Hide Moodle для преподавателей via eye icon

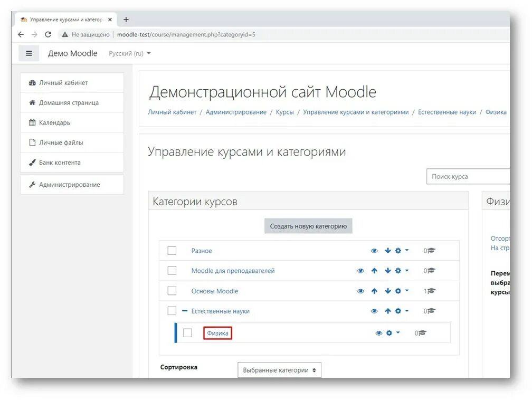(x=360, y=271)
